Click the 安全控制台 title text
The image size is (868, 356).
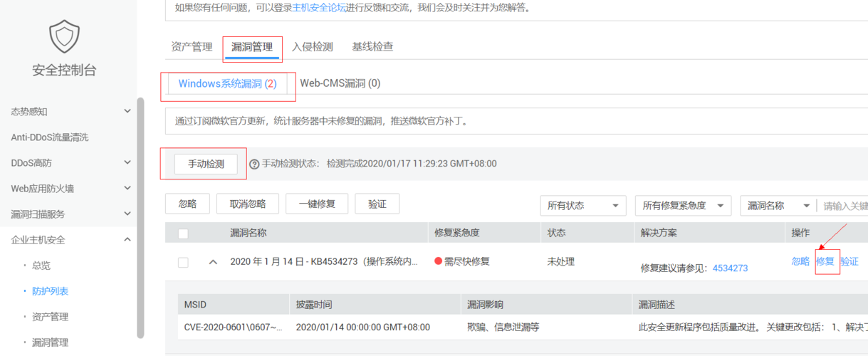64,70
